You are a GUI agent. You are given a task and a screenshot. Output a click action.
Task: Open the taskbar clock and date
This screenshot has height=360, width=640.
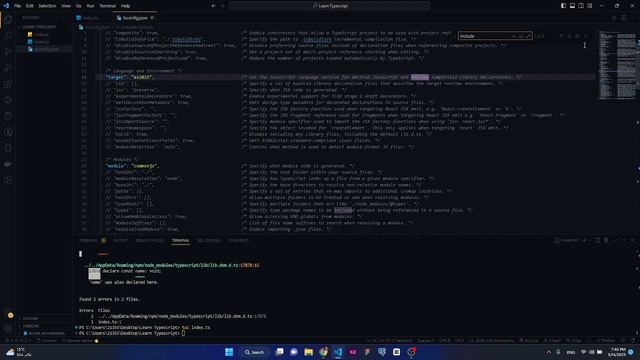pos(616,352)
